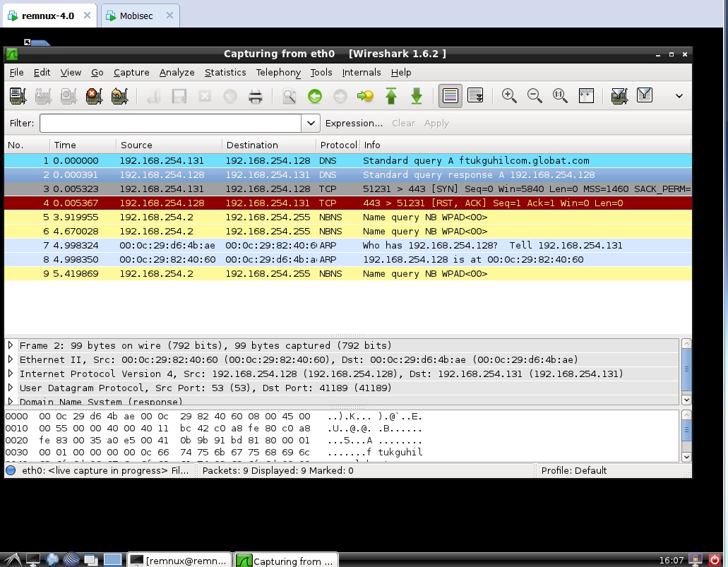Stop the running live capture
The width and height of the screenshot is (728, 567).
pos(94,96)
